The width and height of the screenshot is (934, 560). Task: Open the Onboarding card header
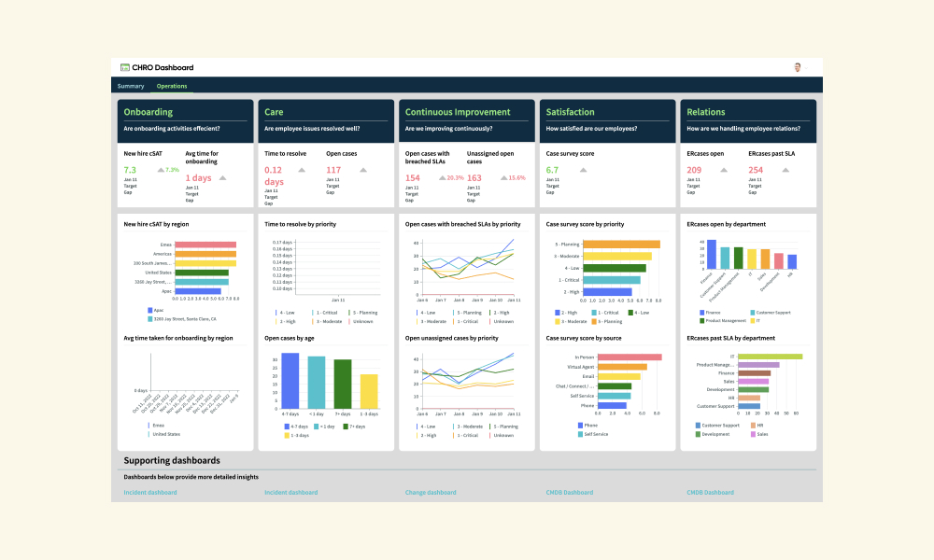click(185, 120)
